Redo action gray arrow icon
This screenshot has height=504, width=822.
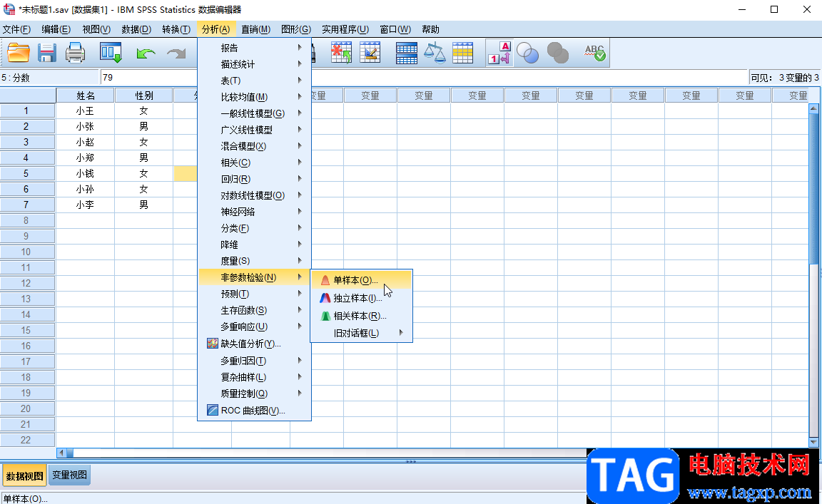coord(176,53)
